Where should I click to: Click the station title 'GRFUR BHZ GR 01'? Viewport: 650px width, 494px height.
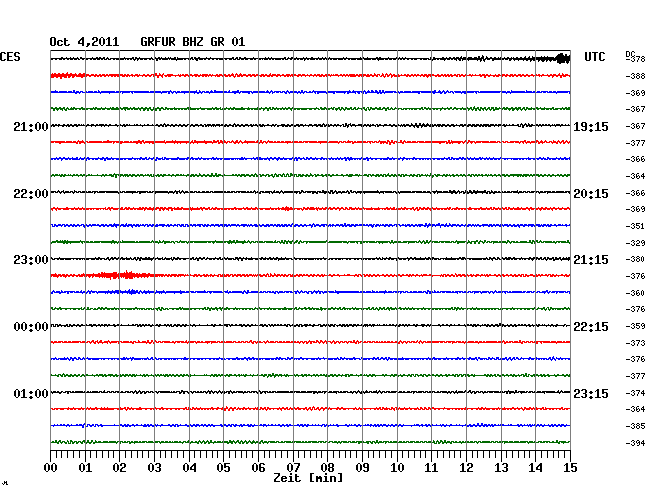[193, 42]
